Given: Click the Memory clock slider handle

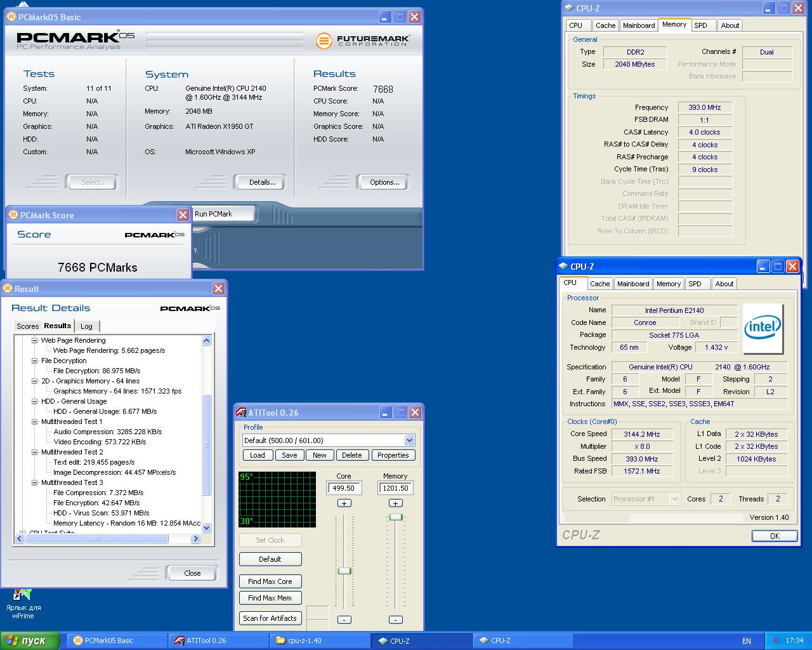Looking at the screenshot, I should coord(396,517).
